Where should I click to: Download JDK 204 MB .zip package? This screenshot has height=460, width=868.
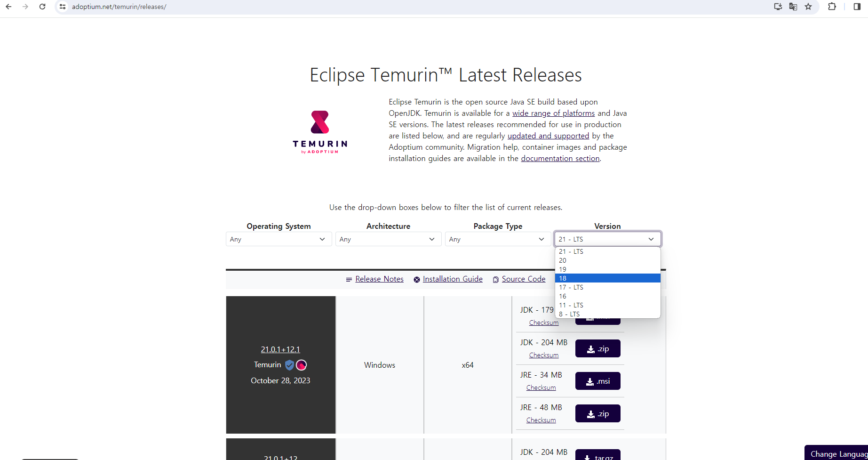(x=597, y=349)
